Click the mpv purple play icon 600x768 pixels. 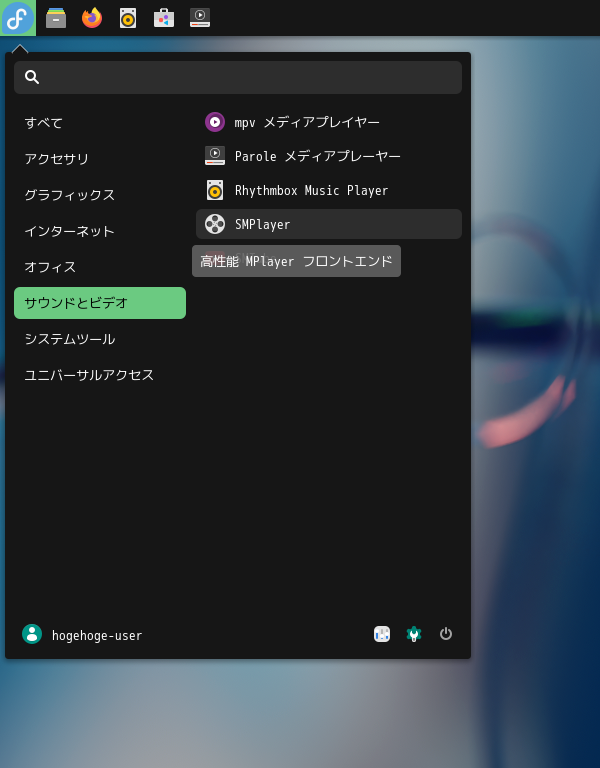click(215, 122)
